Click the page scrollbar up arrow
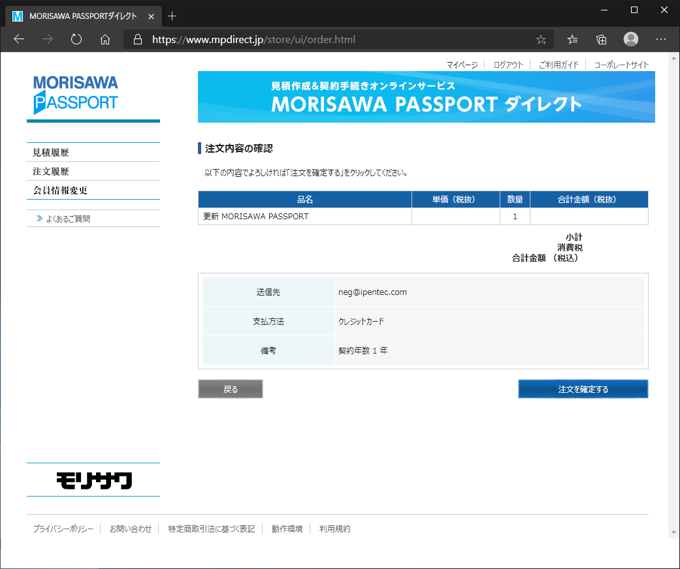The height and width of the screenshot is (569, 680). tap(673, 58)
